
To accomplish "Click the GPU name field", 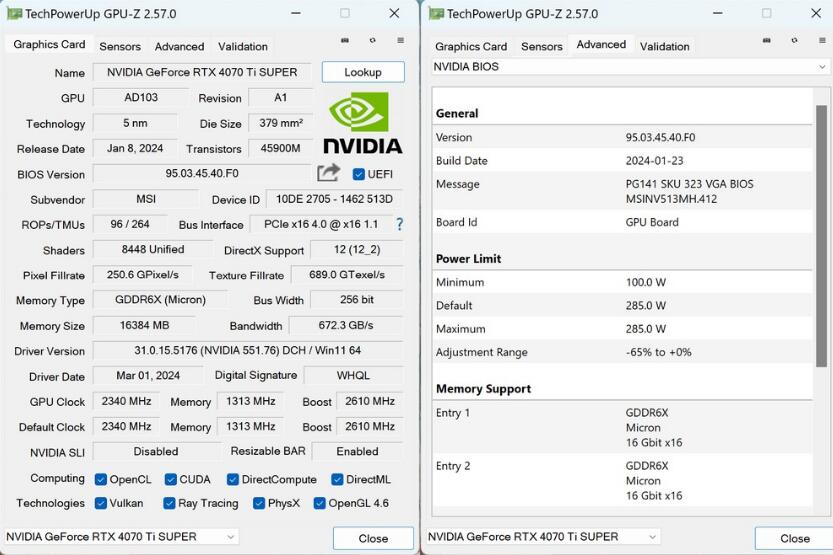I will 202,72.
